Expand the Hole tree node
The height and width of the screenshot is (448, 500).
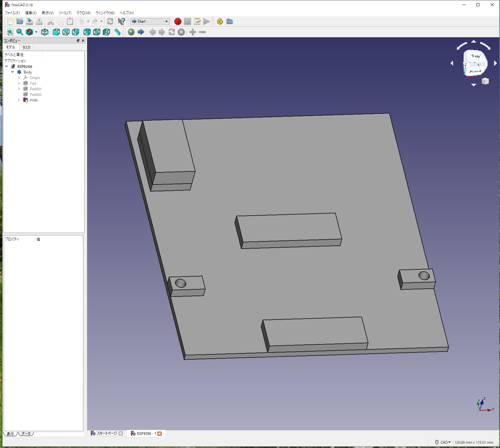coord(19,100)
